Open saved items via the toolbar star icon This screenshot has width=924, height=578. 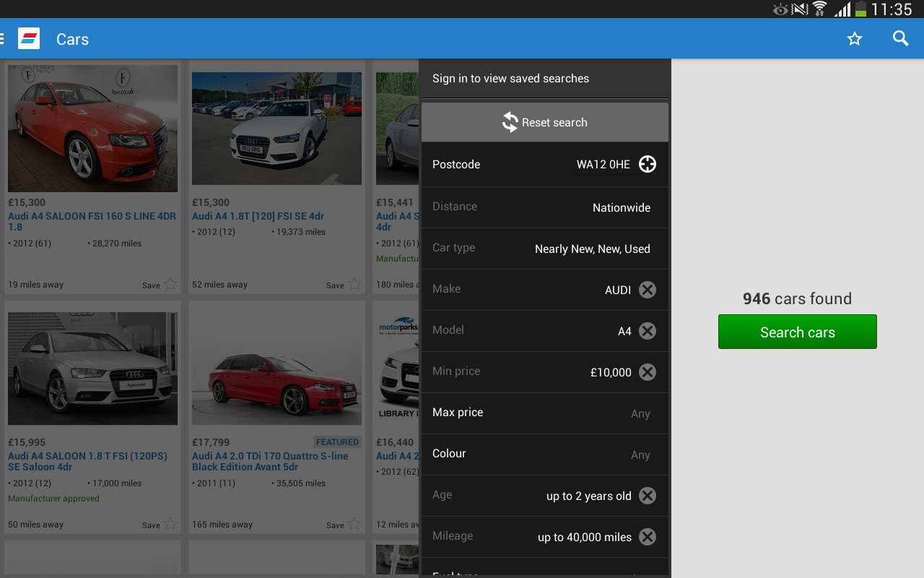point(855,38)
